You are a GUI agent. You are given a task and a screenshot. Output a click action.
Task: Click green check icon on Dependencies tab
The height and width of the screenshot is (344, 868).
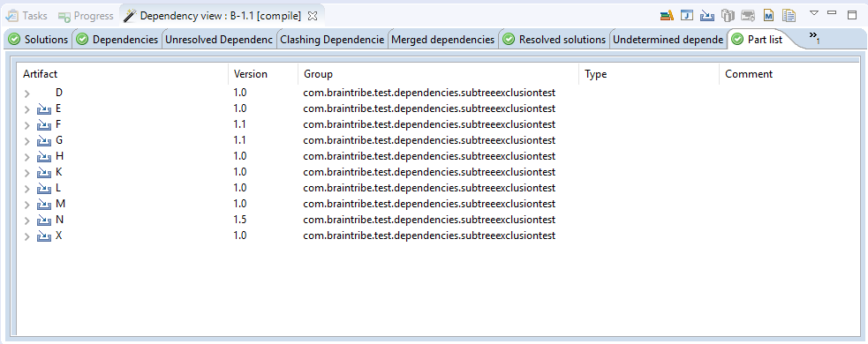click(82, 40)
